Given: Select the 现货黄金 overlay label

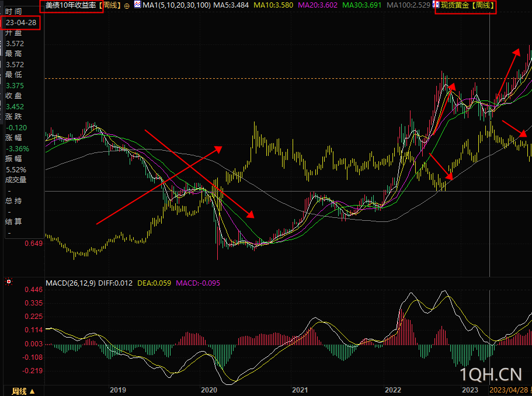Looking at the screenshot, I should [x=467, y=5].
